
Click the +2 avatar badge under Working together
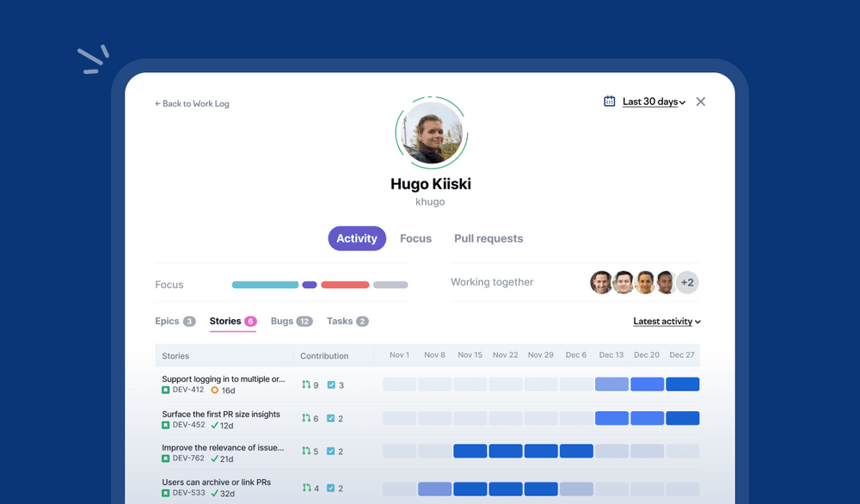tap(686, 282)
